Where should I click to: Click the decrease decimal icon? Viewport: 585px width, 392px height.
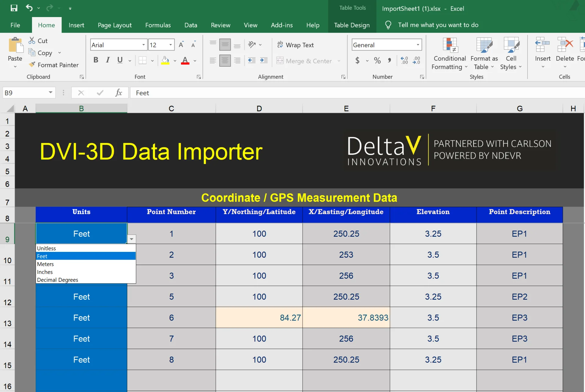pyautogui.click(x=417, y=60)
